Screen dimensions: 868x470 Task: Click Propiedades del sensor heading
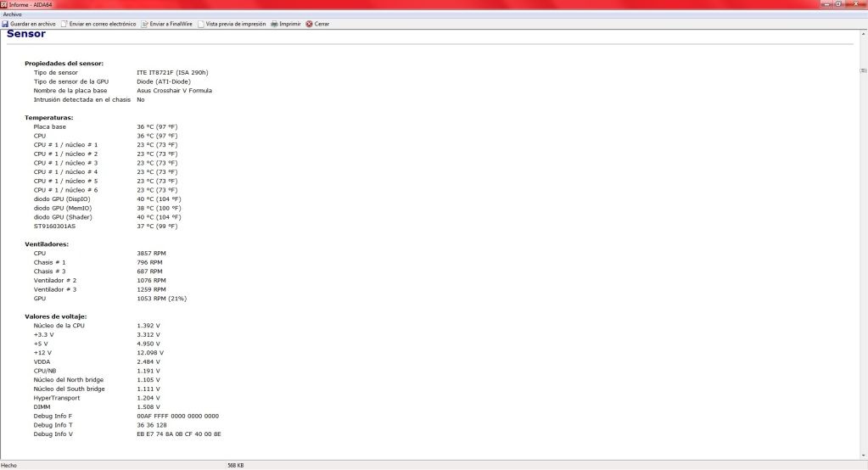64,64
